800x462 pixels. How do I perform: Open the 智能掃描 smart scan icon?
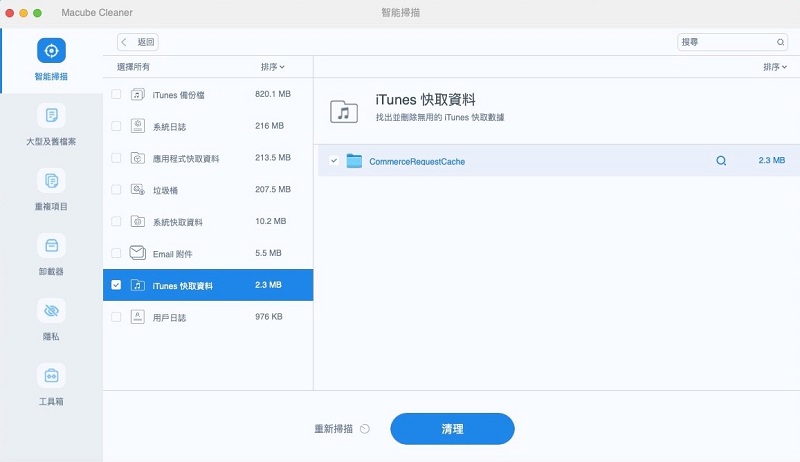[x=51, y=51]
